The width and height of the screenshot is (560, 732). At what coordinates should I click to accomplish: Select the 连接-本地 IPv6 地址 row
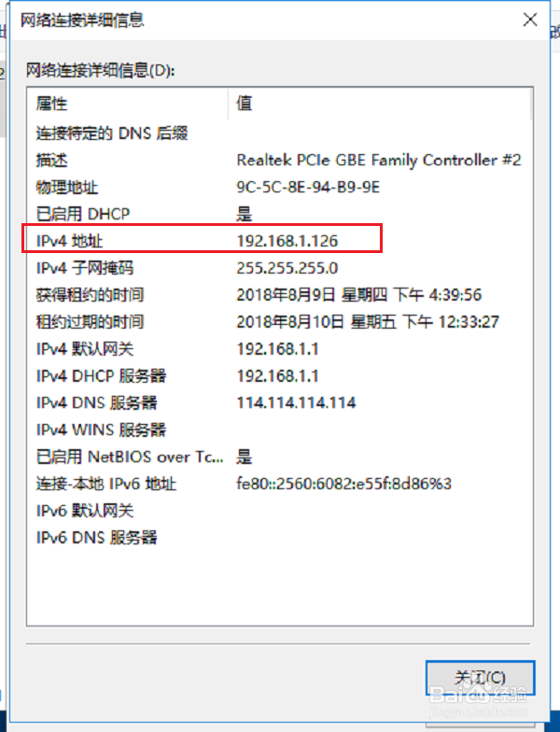pos(279,484)
